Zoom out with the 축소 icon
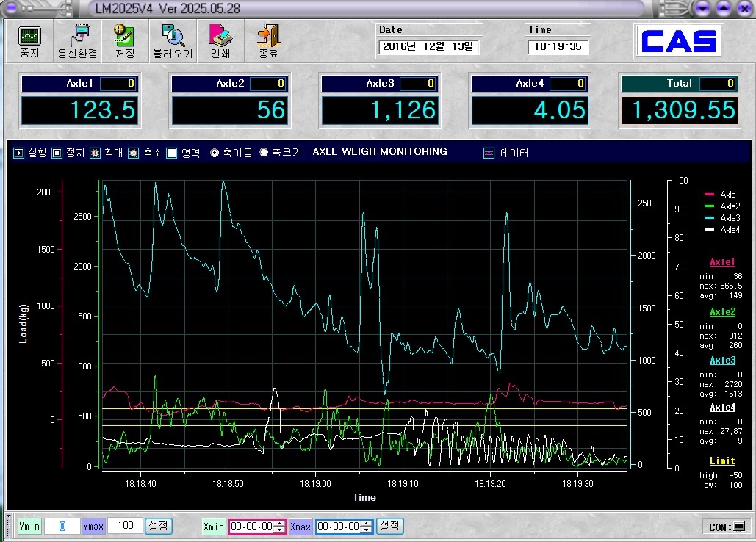Viewport: 756px width, 542px height. tap(134, 153)
